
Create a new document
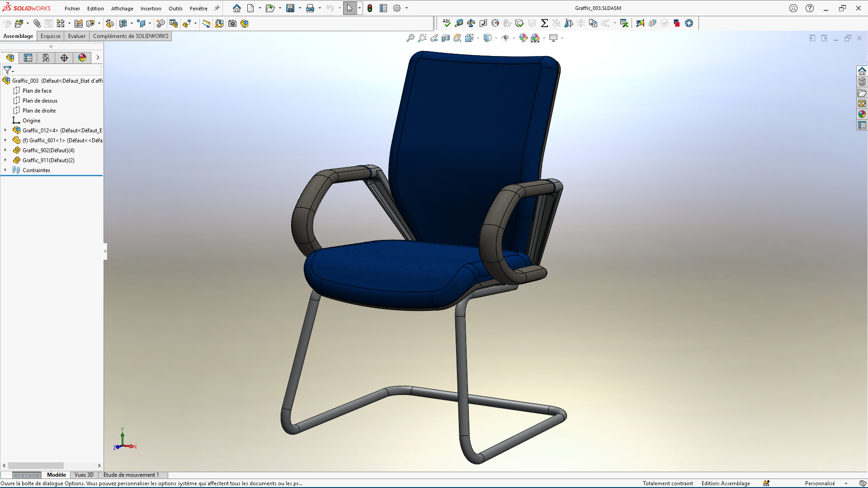pyautogui.click(x=250, y=8)
